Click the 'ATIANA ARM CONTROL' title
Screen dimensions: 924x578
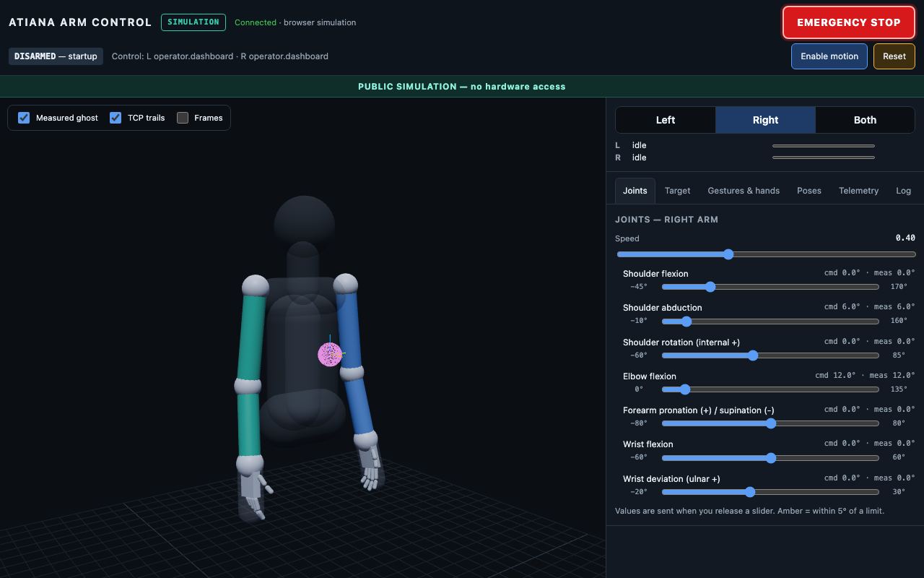pyautogui.click(x=80, y=22)
